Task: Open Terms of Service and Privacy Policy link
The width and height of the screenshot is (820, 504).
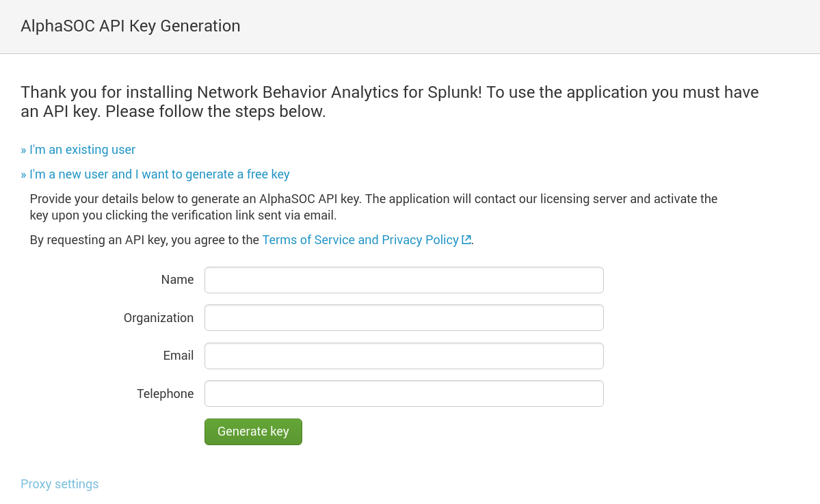Action: click(360, 240)
